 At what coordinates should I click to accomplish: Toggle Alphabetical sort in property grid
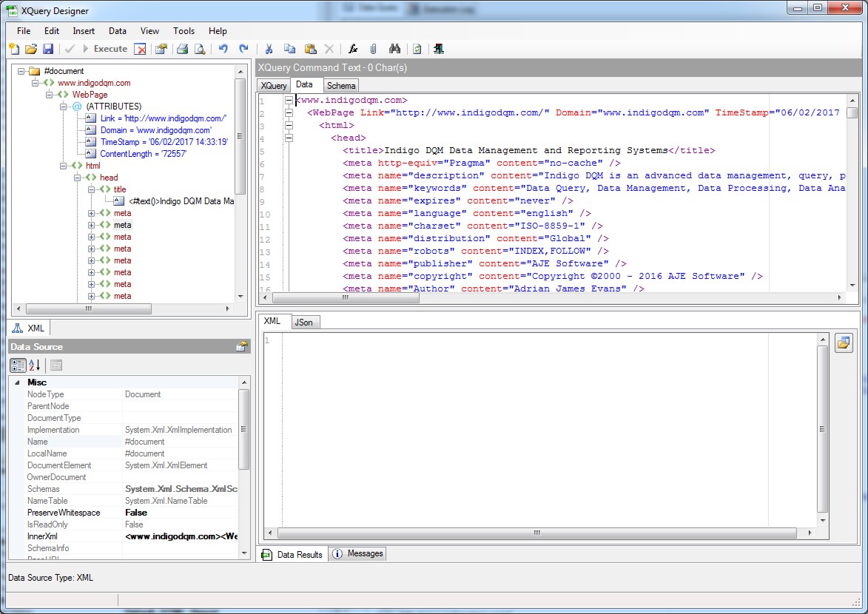pyautogui.click(x=34, y=365)
